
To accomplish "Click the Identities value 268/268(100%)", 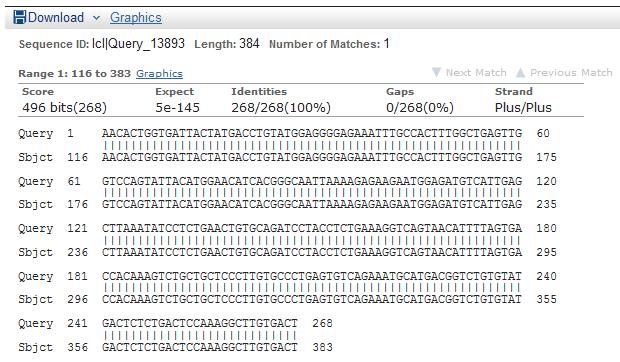I will [281, 107].
